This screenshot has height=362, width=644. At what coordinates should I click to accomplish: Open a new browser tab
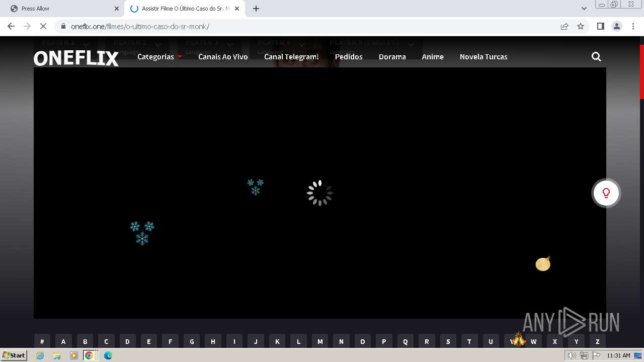pyautogui.click(x=256, y=9)
